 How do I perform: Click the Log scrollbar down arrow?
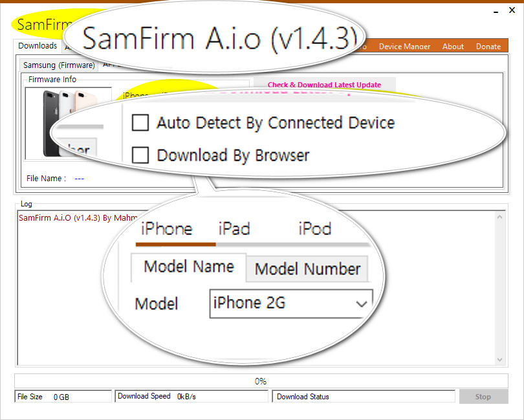tap(499, 359)
